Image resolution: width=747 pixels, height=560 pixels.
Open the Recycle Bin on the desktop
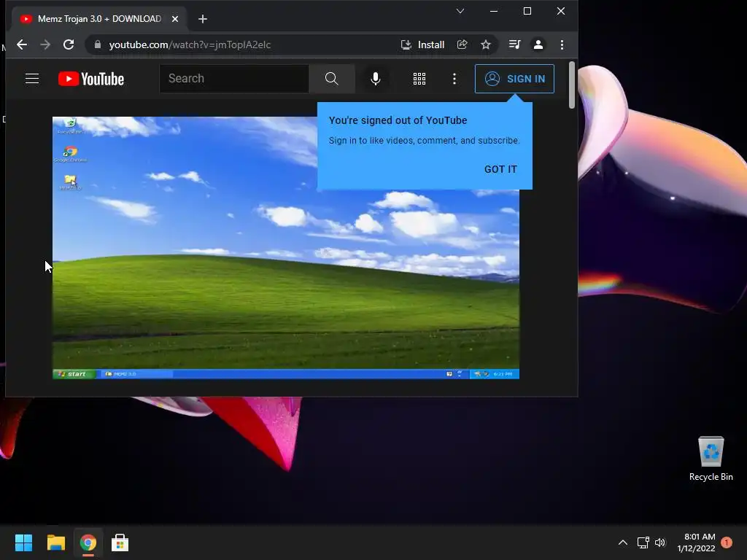(x=711, y=458)
